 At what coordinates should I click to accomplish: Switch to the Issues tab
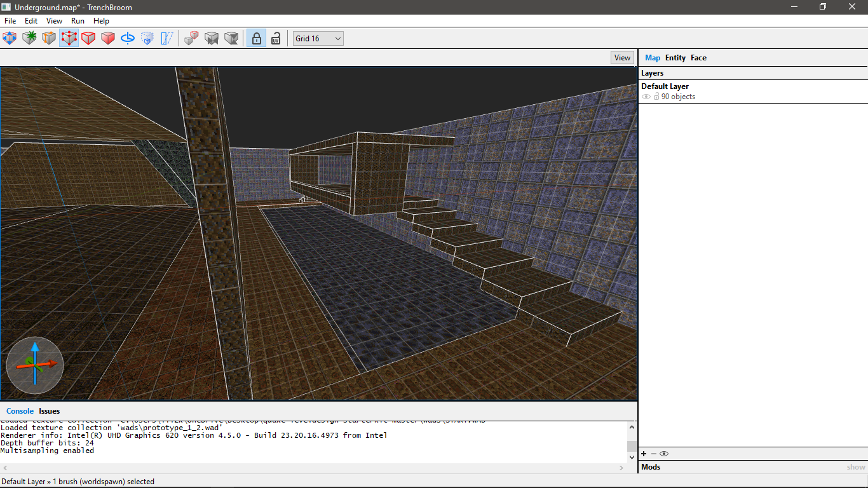coord(49,411)
